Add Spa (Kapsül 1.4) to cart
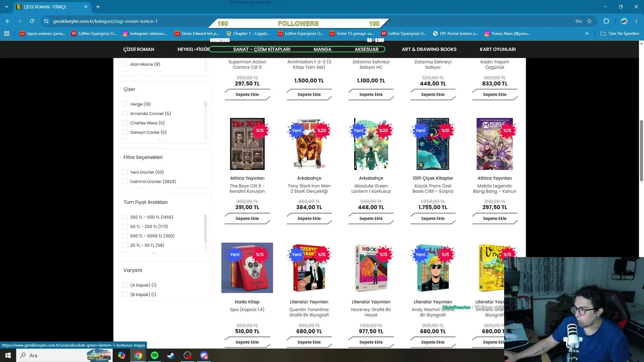Image resolution: width=644 pixels, height=362 pixels. 247,342
